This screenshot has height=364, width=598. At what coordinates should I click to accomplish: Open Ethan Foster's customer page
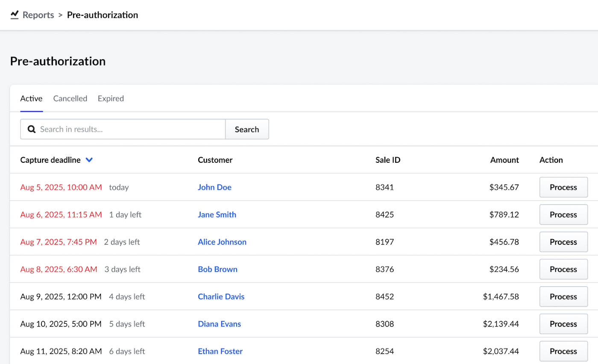pyautogui.click(x=220, y=351)
